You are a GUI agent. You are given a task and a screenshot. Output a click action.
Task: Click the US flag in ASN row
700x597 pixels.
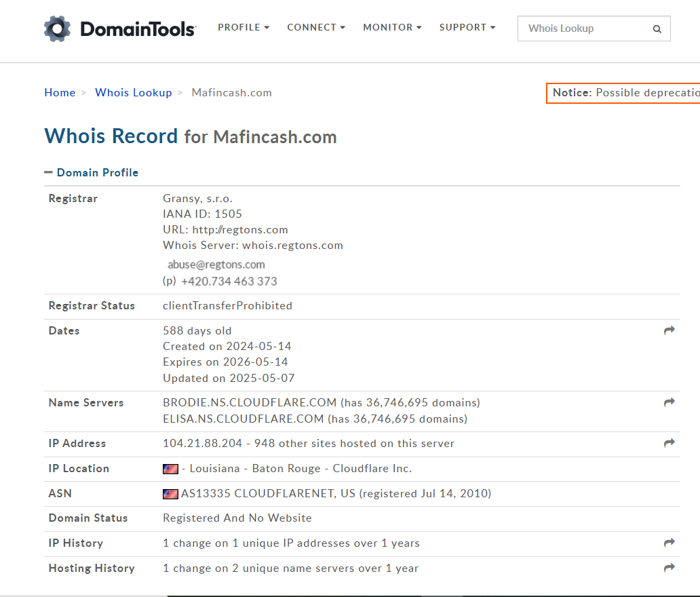tap(170, 494)
